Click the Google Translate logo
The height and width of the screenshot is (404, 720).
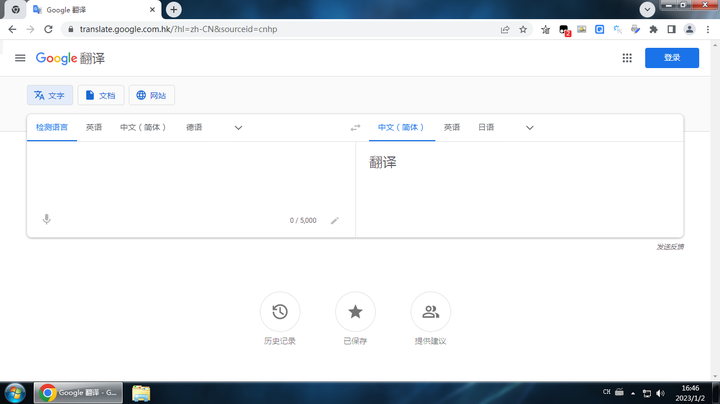click(70, 58)
